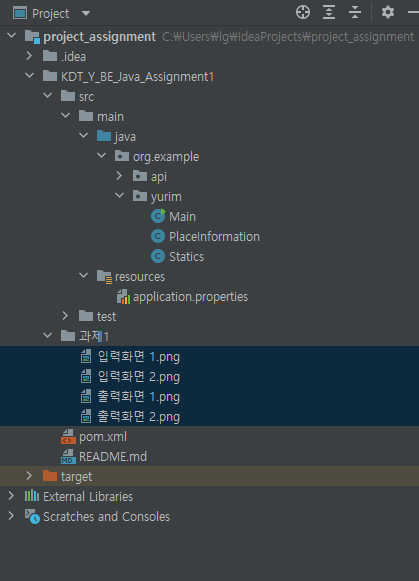Click the target folder orange icon

click(50, 476)
